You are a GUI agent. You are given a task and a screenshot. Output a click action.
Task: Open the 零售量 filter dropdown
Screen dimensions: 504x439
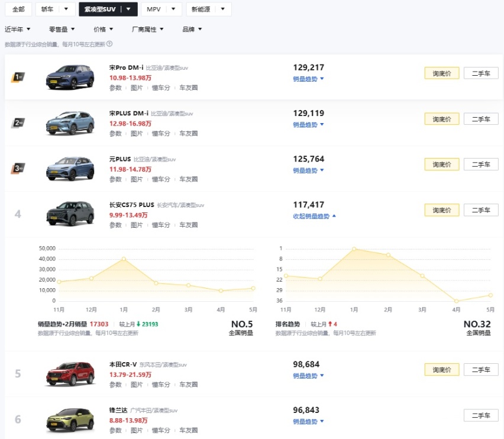tap(62, 29)
